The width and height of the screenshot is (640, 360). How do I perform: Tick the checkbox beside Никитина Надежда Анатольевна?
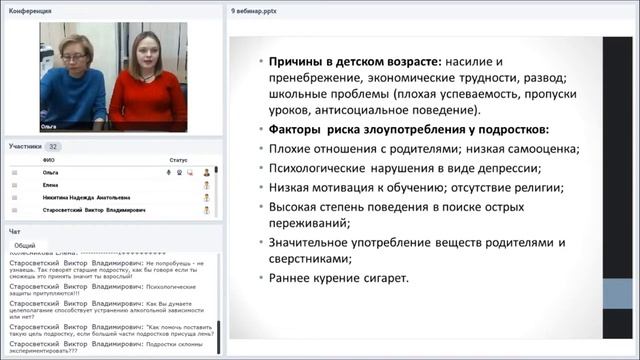tap(15, 198)
